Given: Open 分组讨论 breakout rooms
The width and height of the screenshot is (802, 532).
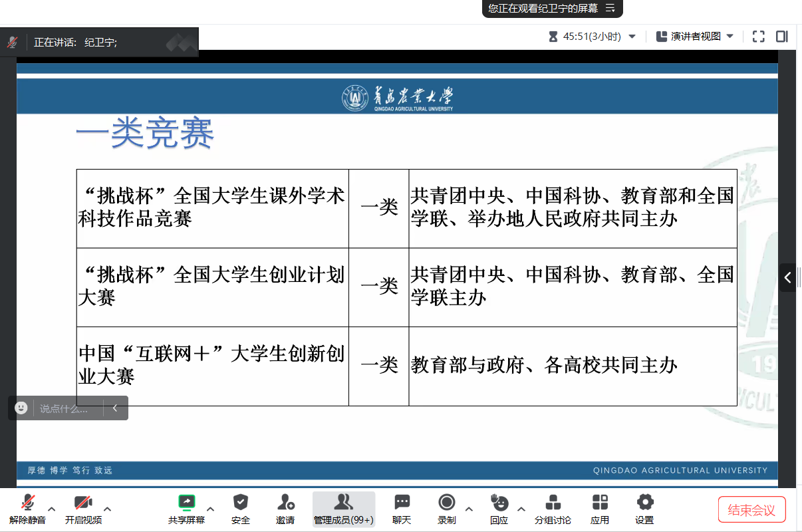Looking at the screenshot, I should pos(553,509).
